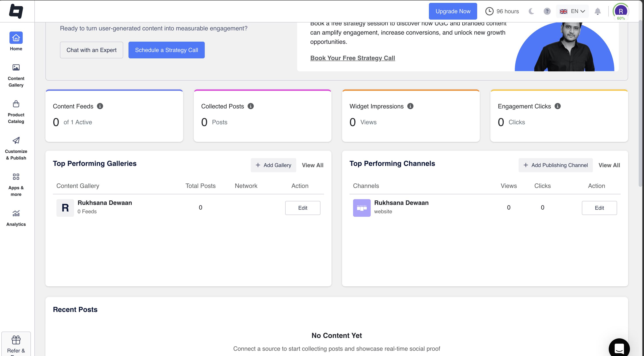
Task: Open Book Your Free Strategy Call link
Action: [352, 58]
